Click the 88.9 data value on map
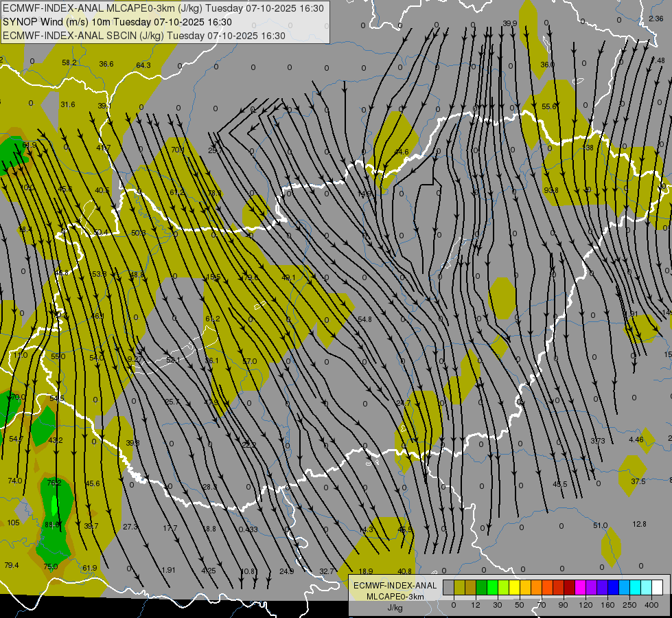The width and height of the screenshot is (672, 618). coord(52,525)
